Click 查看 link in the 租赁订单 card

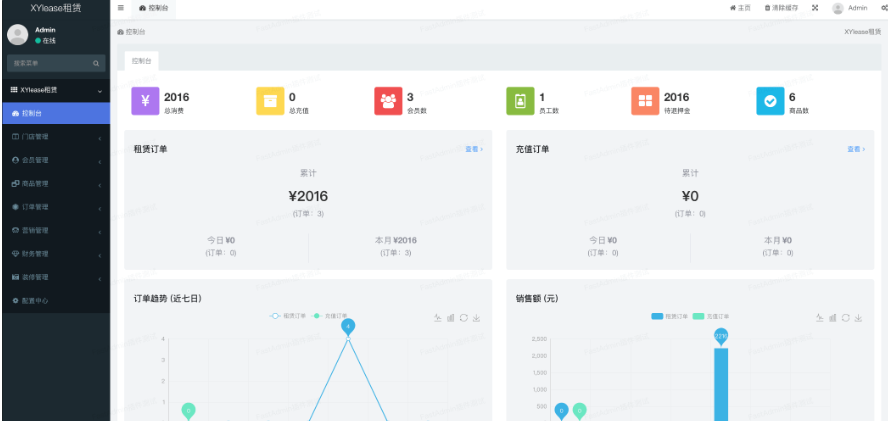click(474, 149)
